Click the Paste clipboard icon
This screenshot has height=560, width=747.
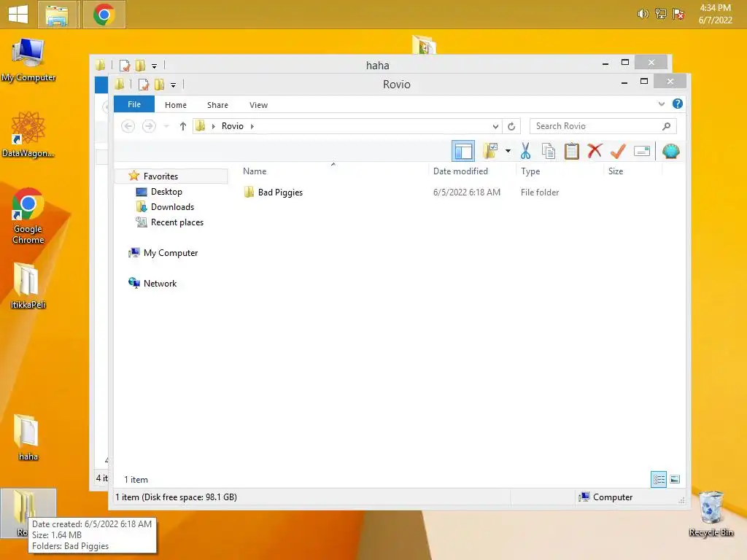coord(571,152)
